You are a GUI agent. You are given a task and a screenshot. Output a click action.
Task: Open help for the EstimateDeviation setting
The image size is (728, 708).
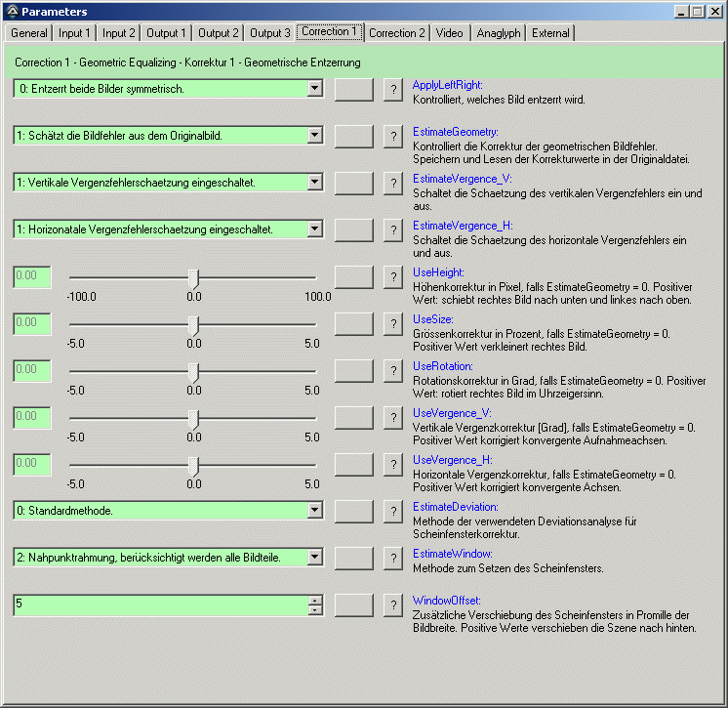(392, 511)
